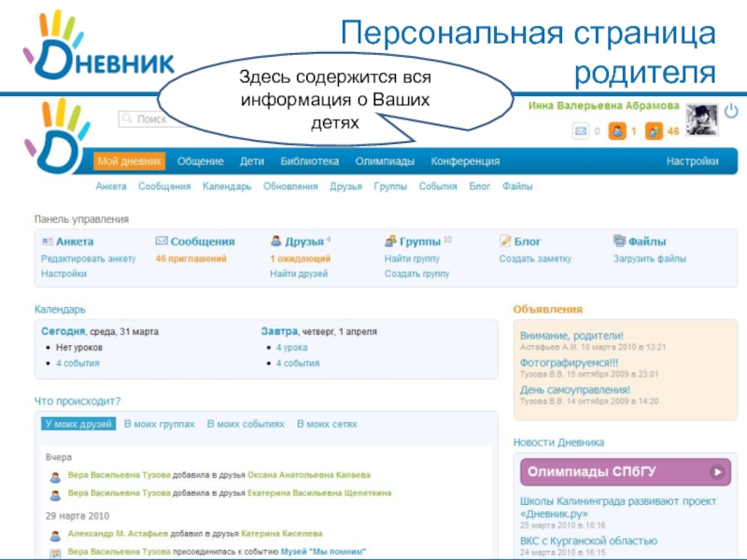Open the Дети tab in main navigation
This screenshot has height=560, width=747.
pos(252,161)
